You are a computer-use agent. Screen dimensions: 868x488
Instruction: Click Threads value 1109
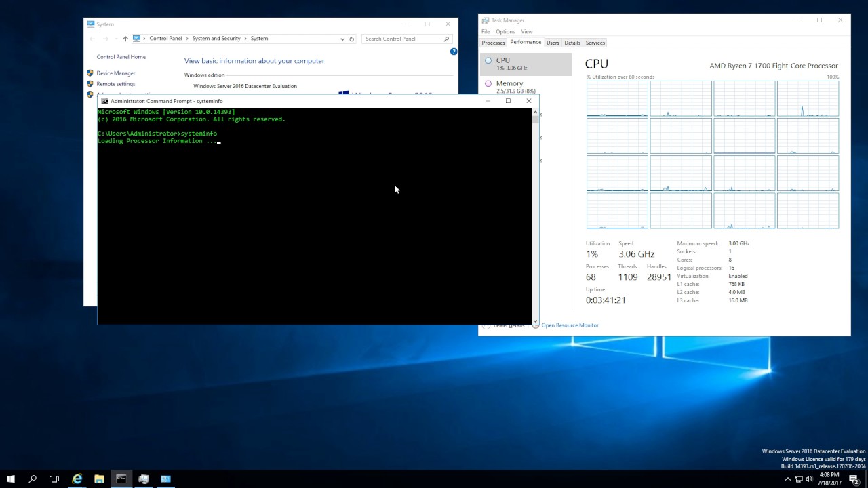pyautogui.click(x=628, y=277)
